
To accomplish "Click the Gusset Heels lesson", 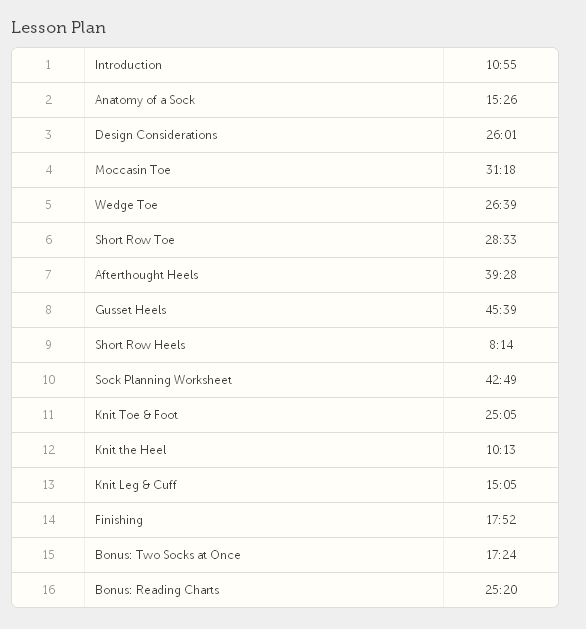I will pos(285,310).
